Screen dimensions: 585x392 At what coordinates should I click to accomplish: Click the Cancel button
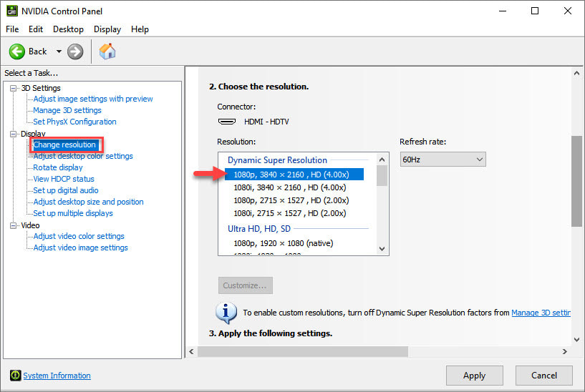544,376
